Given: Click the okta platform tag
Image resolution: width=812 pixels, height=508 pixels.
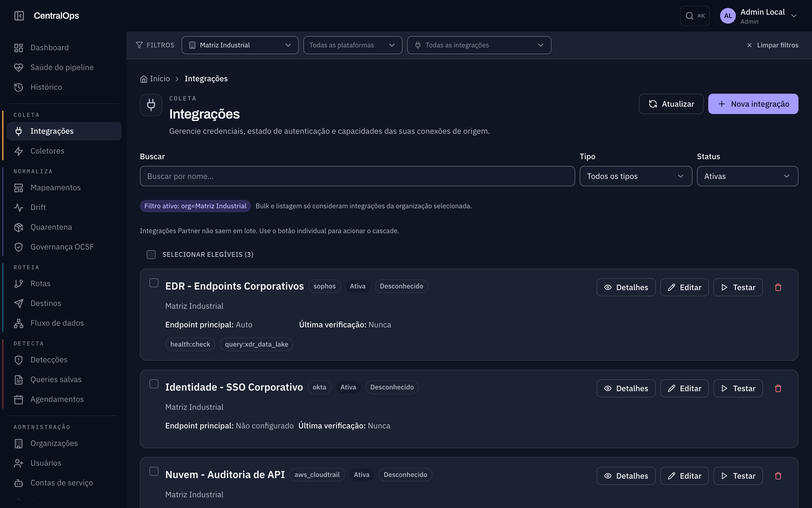Looking at the screenshot, I should [x=319, y=387].
